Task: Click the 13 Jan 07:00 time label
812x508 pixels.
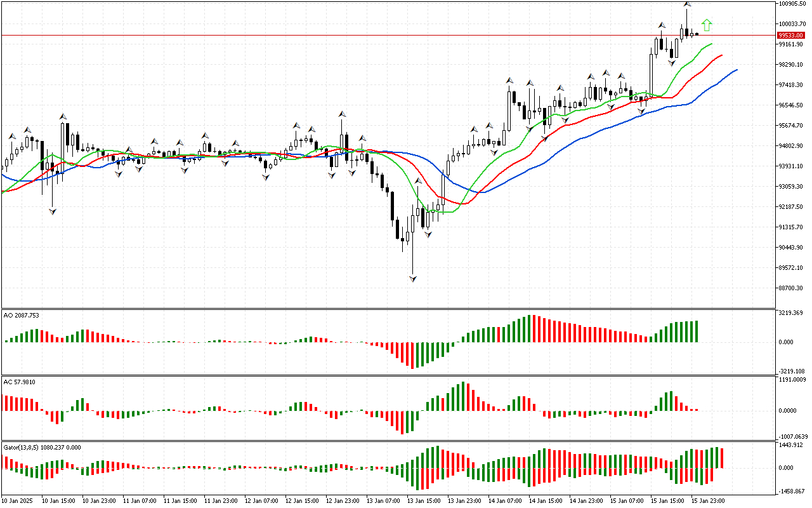Action: tap(383, 501)
